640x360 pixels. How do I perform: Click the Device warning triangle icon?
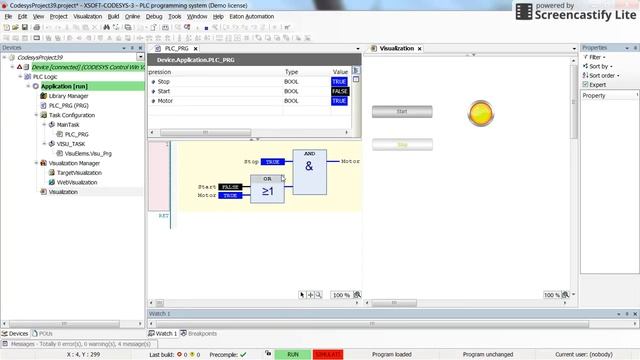(19, 67)
